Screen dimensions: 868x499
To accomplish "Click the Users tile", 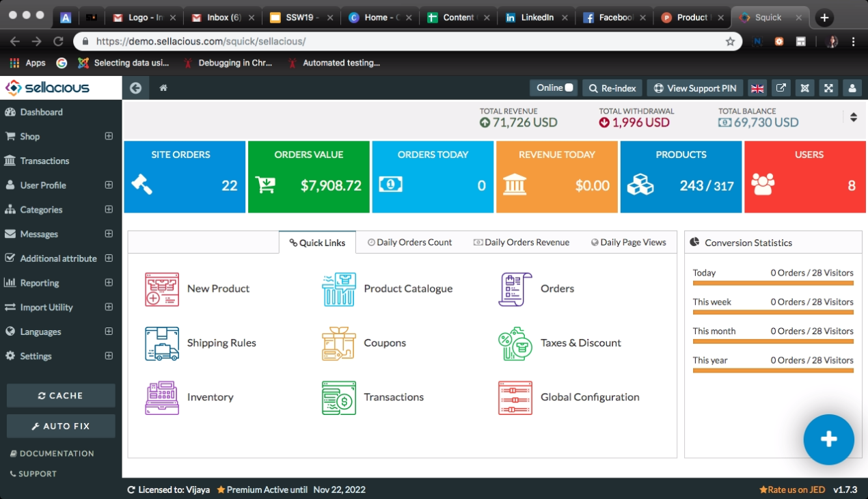I will click(x=805, y=177).
